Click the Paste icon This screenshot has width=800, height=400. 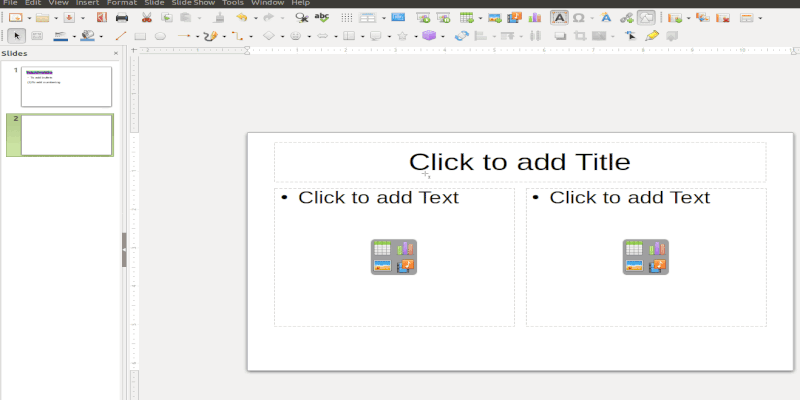186,18
